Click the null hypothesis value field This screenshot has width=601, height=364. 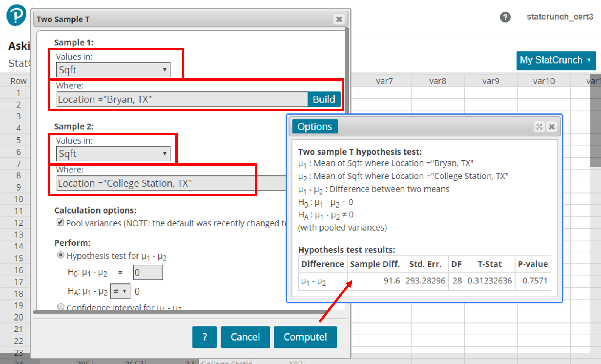148,272
